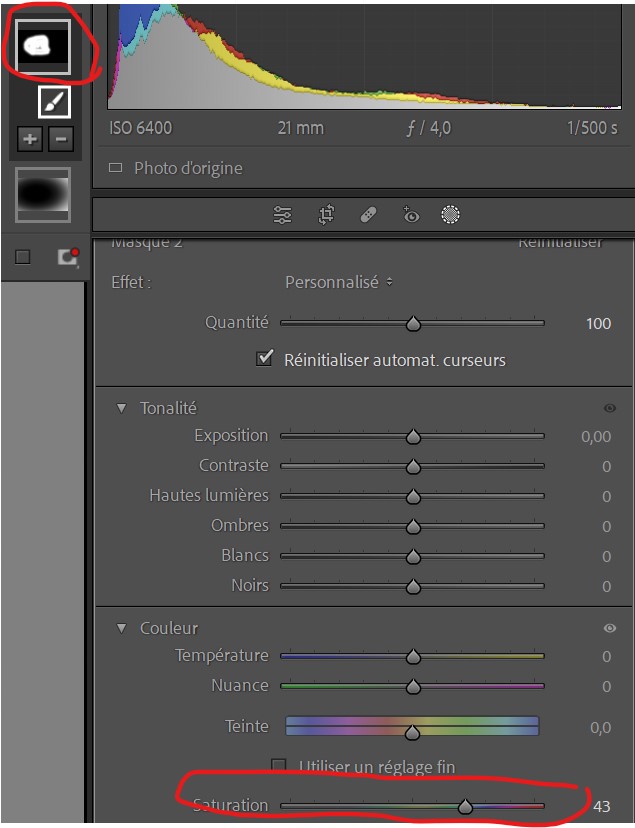Screen dimensions: 635x828
Task: Select the Brush mask component icon
Action: 54,102
